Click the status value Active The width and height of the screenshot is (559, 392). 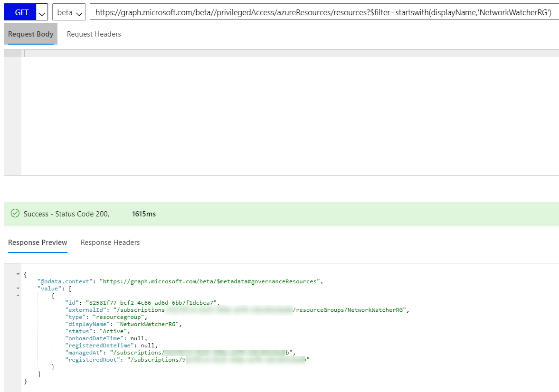pyautogui.click(x=109, y=331)
